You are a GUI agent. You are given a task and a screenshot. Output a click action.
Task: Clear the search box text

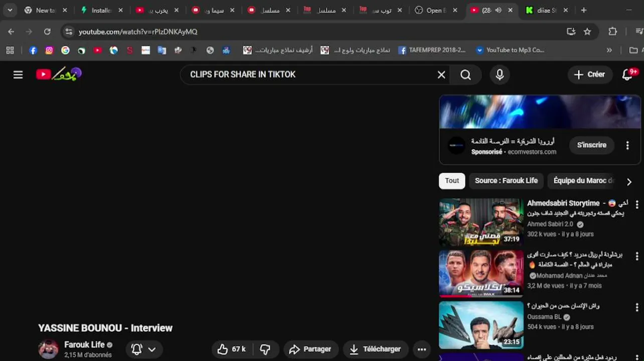pyautogui.click(x=441, y=75)
